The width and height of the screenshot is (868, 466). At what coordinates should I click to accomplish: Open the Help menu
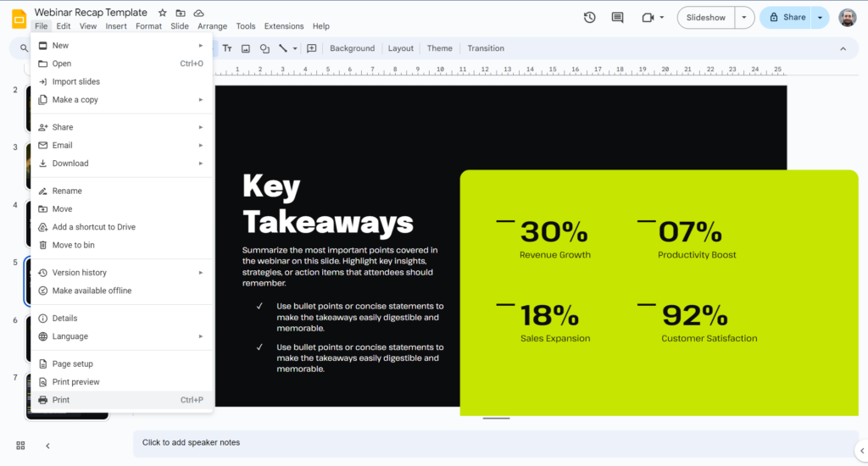click(x=320, y=26)
